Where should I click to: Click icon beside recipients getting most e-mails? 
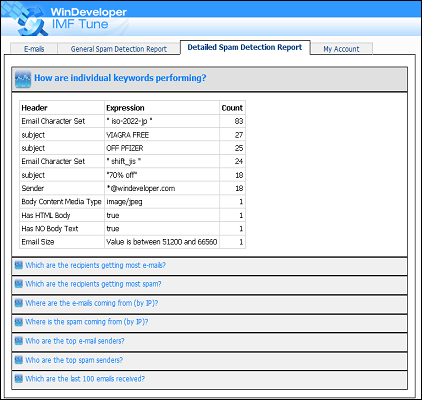19,265
